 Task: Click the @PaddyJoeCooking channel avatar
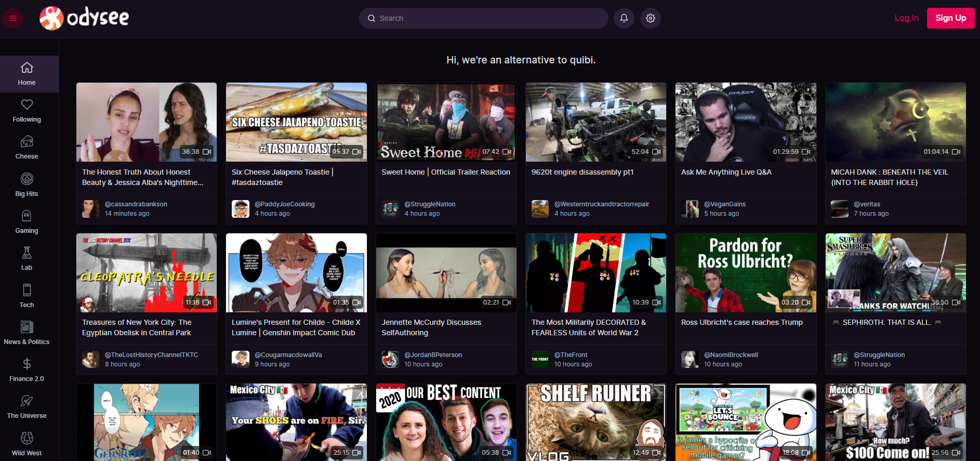[241, 209]
